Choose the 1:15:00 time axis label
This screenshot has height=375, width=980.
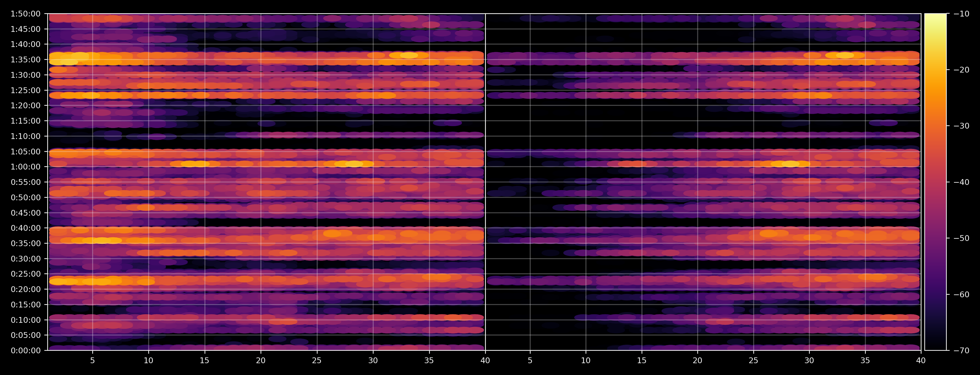click(x=26, y=121)
